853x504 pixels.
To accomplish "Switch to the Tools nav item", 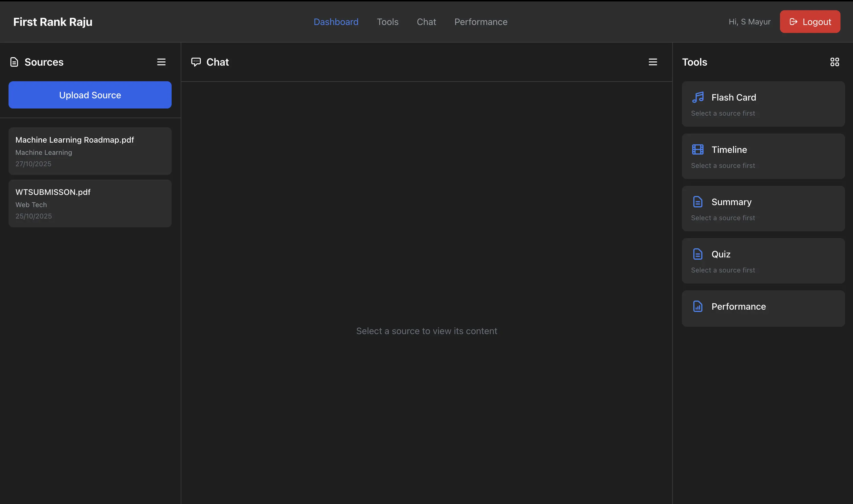I will [388, 22].
